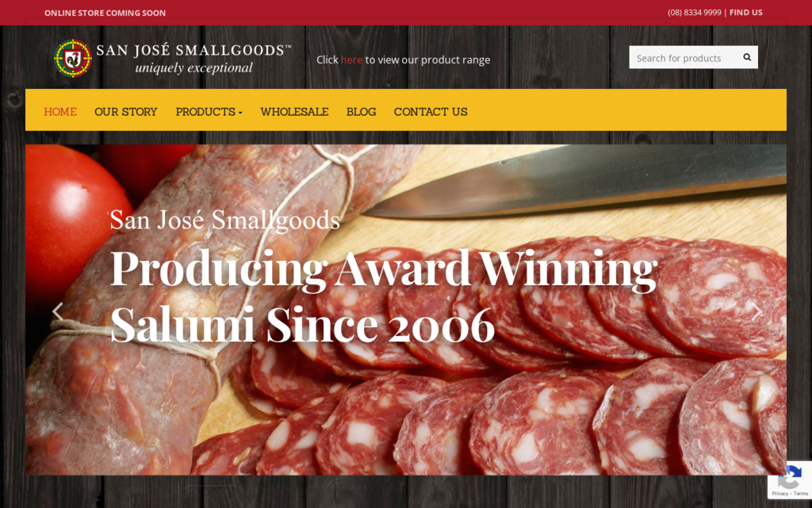Open reCAPTCHA Privacy link
Viewport: 812px width, 508px height.
[x=779, y=494]
